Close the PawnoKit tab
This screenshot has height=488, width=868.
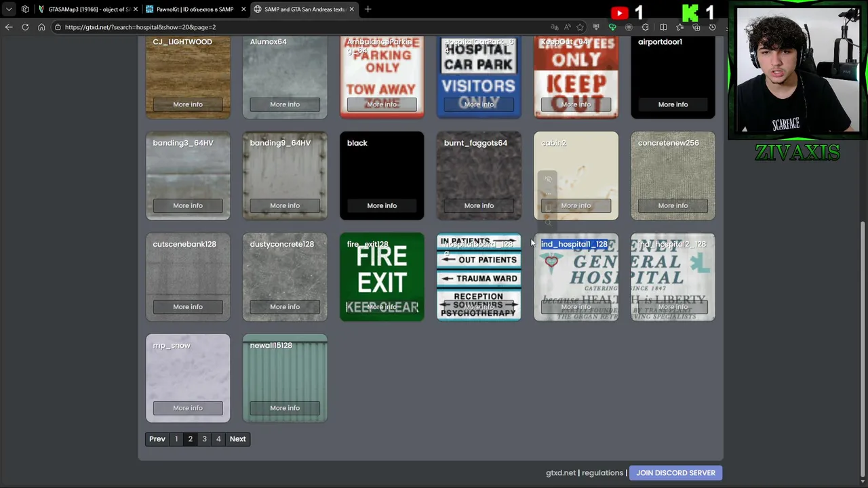243,9
